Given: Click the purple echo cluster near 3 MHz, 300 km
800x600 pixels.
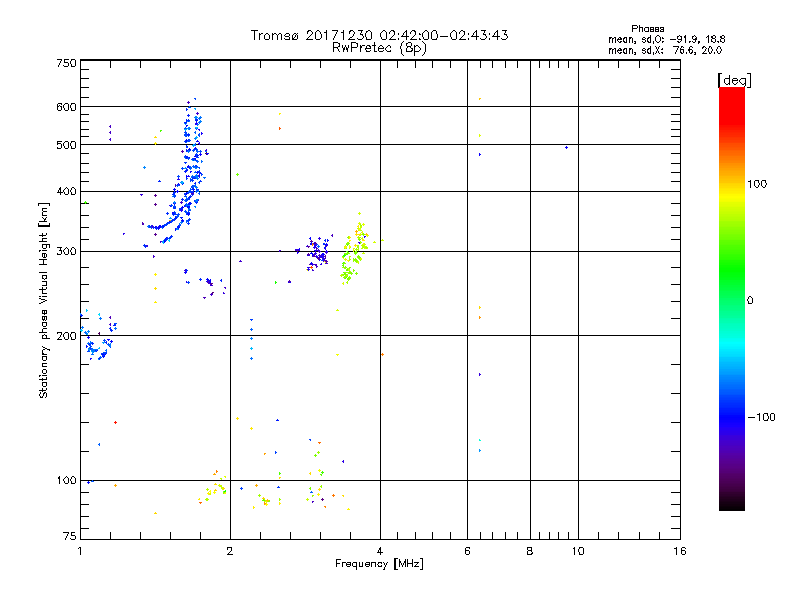Looking at the screenshot, I should [x=317, y=253].
